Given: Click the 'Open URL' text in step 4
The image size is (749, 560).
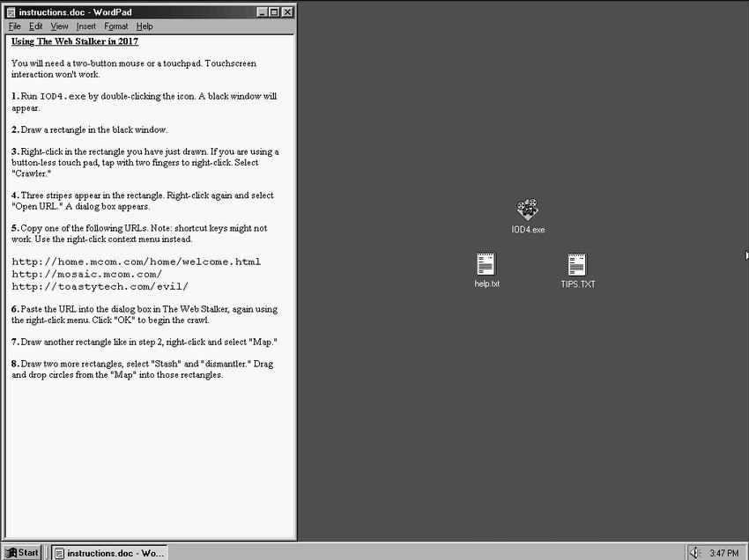Looking at the screenshot, I should point(37,207).
